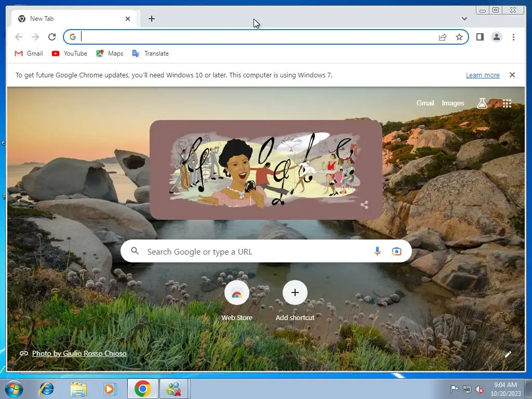This screenshot has height=399, width=532.
Task: Open the Google Doodle illustration
Action: pos(265,169)
